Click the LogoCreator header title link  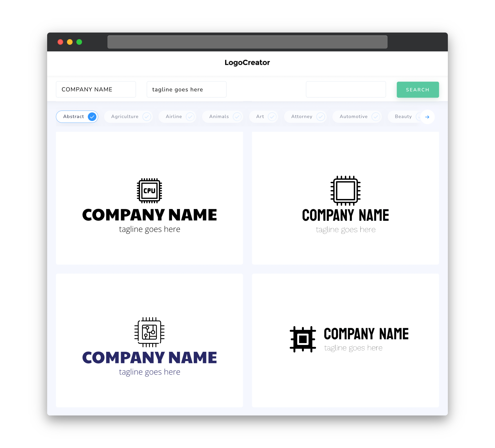[x=247, y=62]
